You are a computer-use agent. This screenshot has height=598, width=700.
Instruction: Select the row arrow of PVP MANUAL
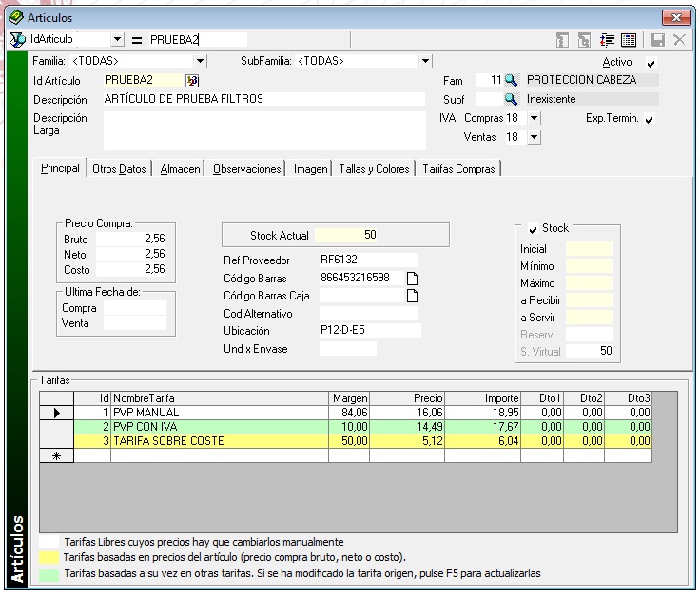56,413
